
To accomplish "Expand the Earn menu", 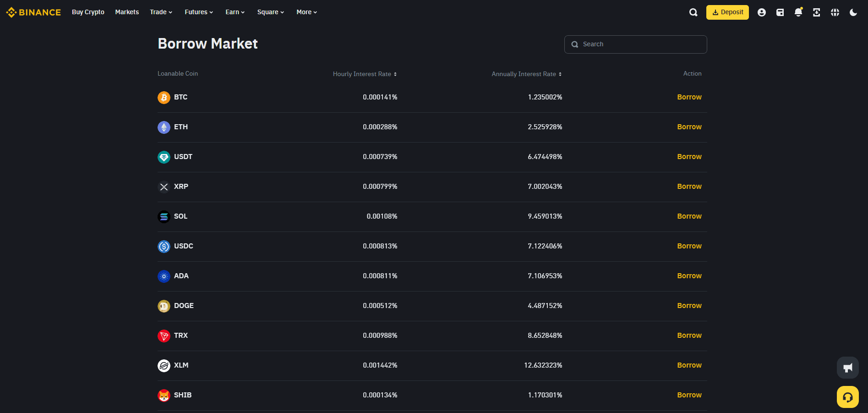I will pyautogui.click(x=235, y=12).
